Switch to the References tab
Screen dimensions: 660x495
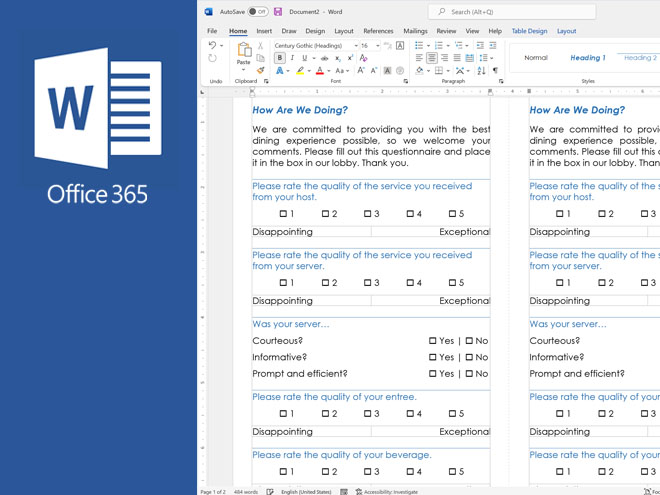point(378,31)
